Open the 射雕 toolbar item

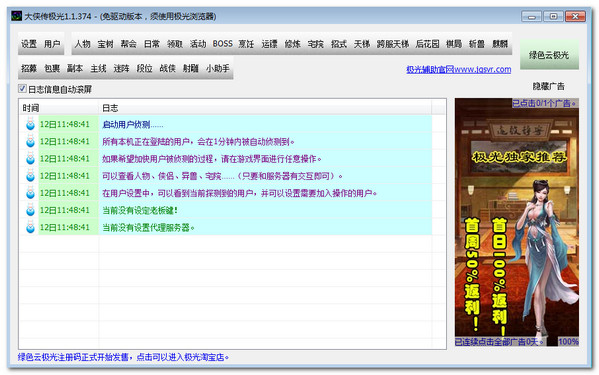click(191, 69)
